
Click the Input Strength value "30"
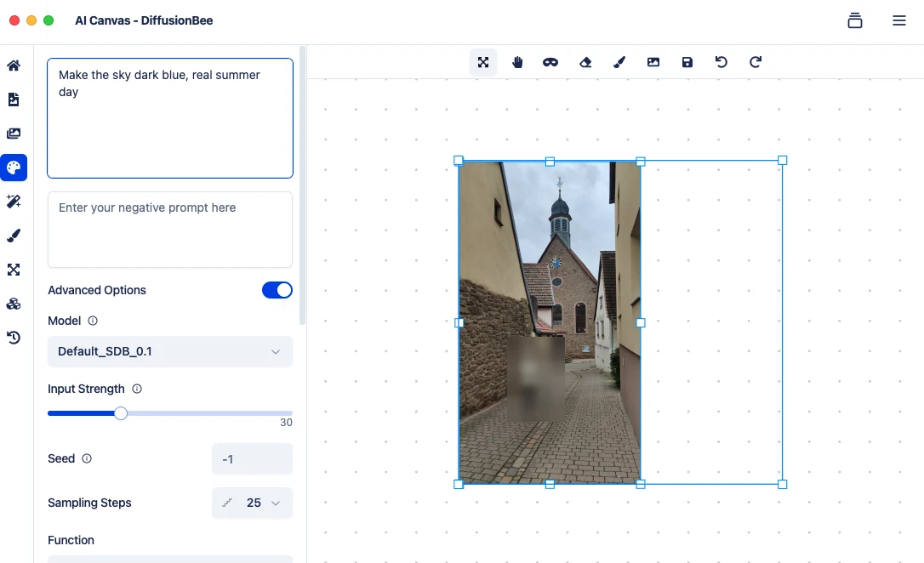point(286,422)
